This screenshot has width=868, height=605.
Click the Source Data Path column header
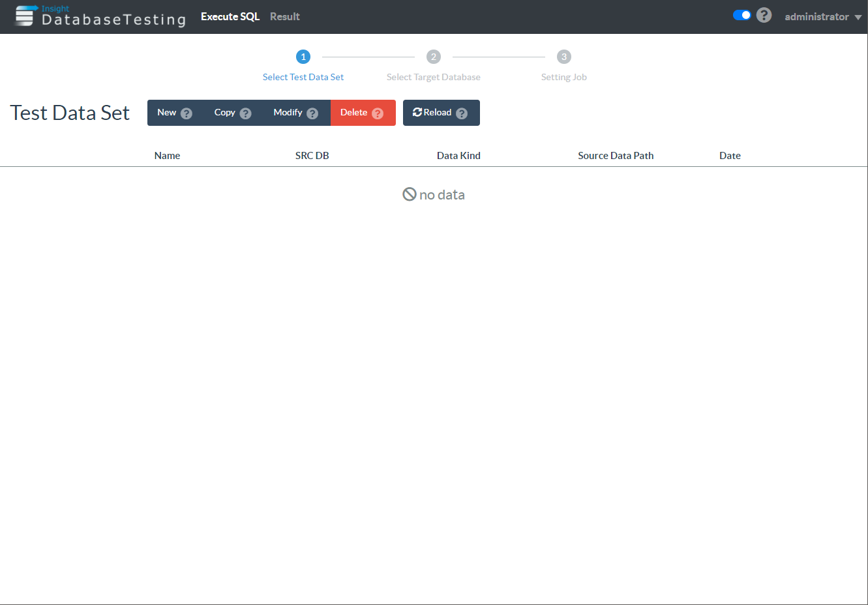point(616,155)
